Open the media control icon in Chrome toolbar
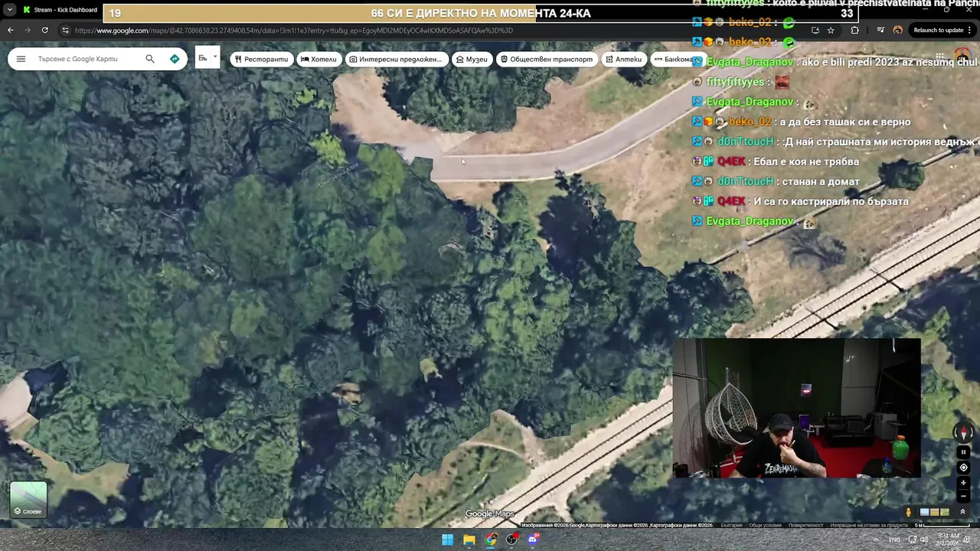The image size is (980, 551). pyautogui.click(x=880, y=31)
